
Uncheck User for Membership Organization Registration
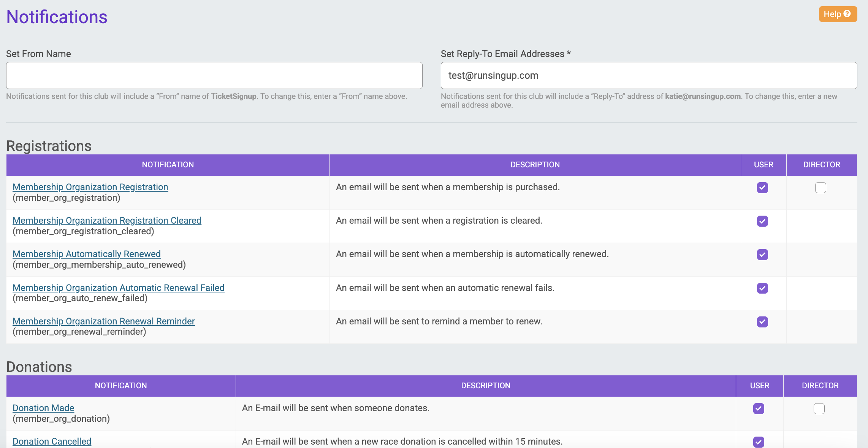(x=762, y=187)
